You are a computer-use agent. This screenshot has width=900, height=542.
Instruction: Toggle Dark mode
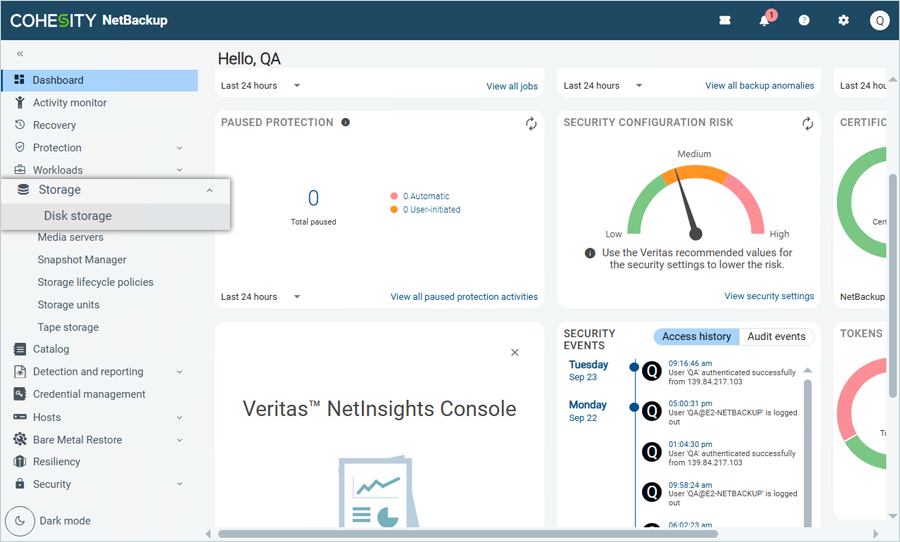point(20,520)
